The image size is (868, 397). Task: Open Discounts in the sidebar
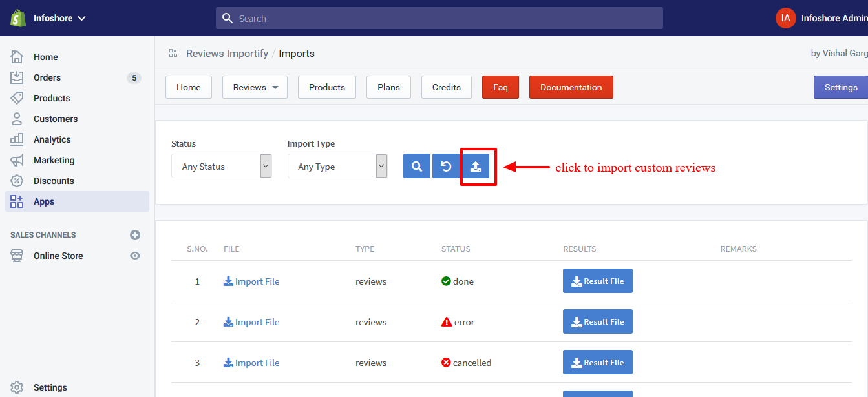tap(54, 181)
